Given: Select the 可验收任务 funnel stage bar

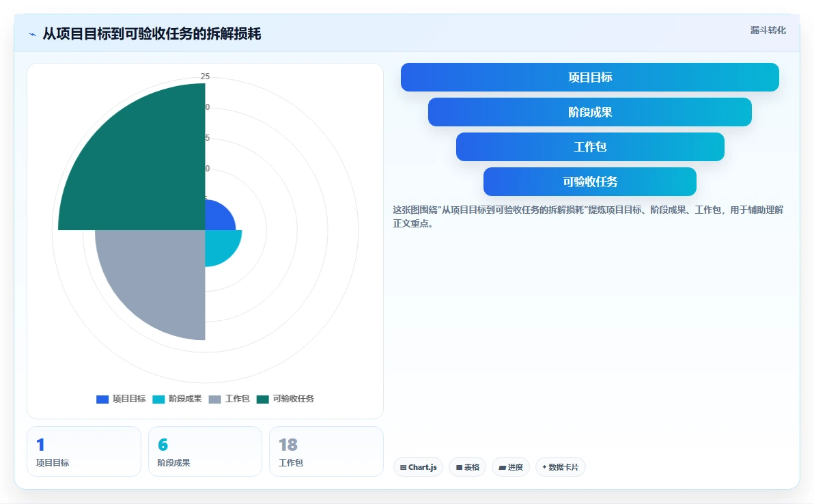Looking at the screenshot, I should click(x=590, y=182).
